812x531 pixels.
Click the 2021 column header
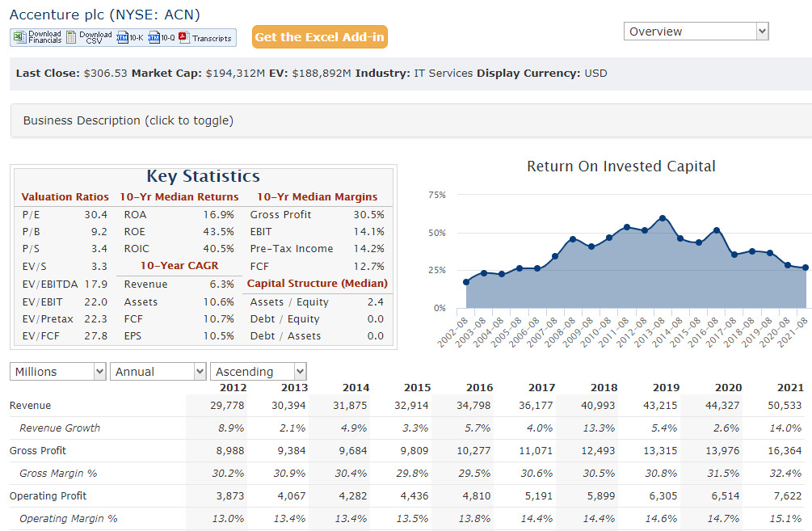pyautogui.click(x=789, y=388)
